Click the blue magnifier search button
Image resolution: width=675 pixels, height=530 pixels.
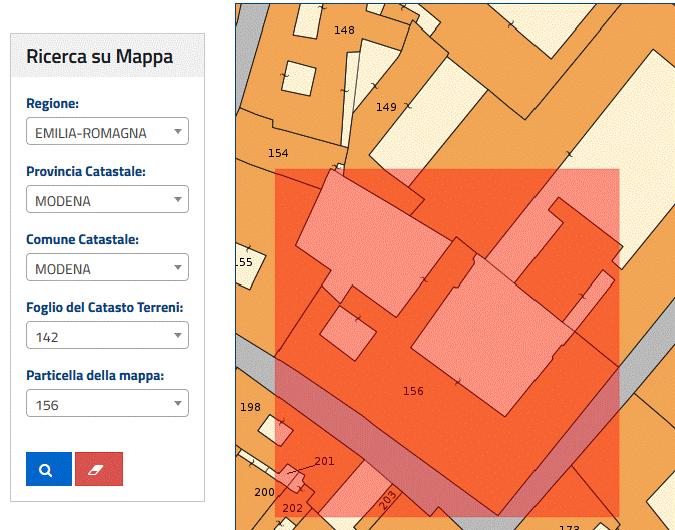(49, 469)
